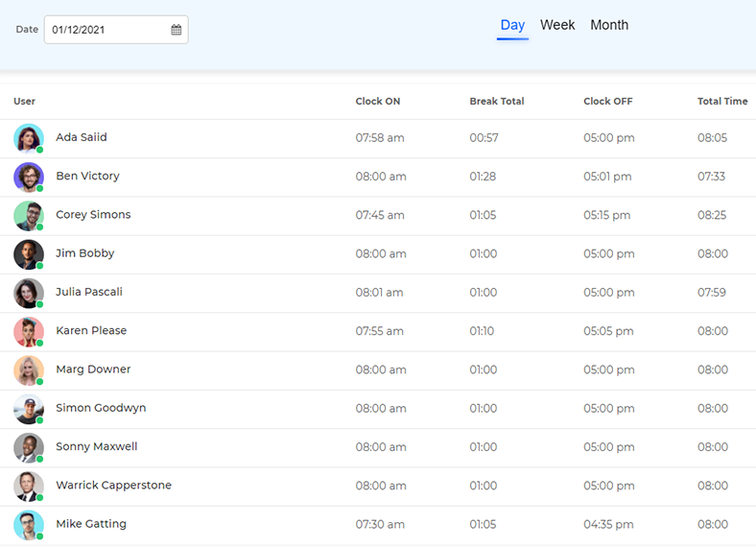Open Marg Downer's name
The height and width of the screenshot is (548, 756).
(93, 369)
